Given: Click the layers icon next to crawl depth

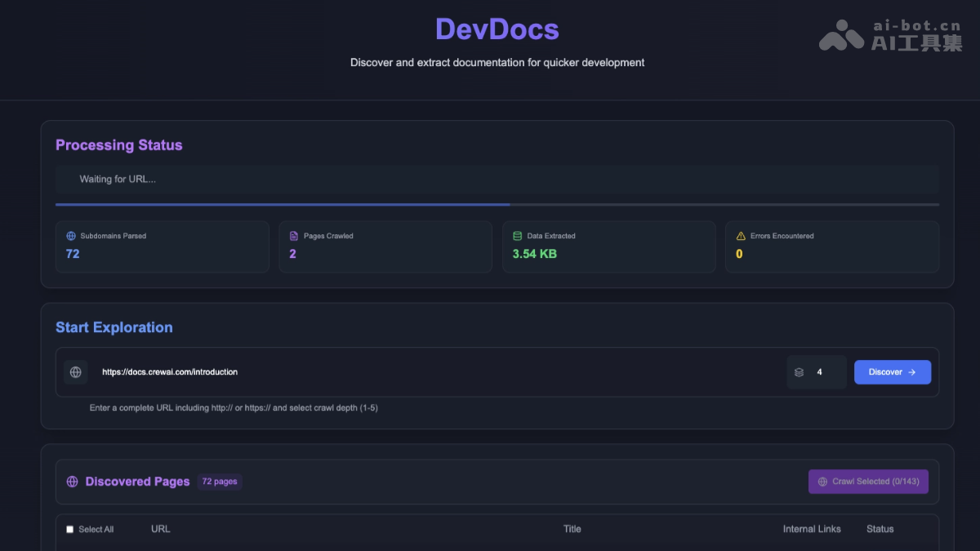Looking at the screenshot, I should (799, 371).
